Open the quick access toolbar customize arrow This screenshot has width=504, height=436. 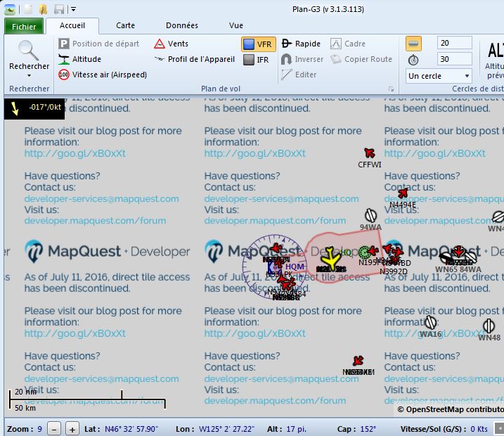(x=74, y=9)
